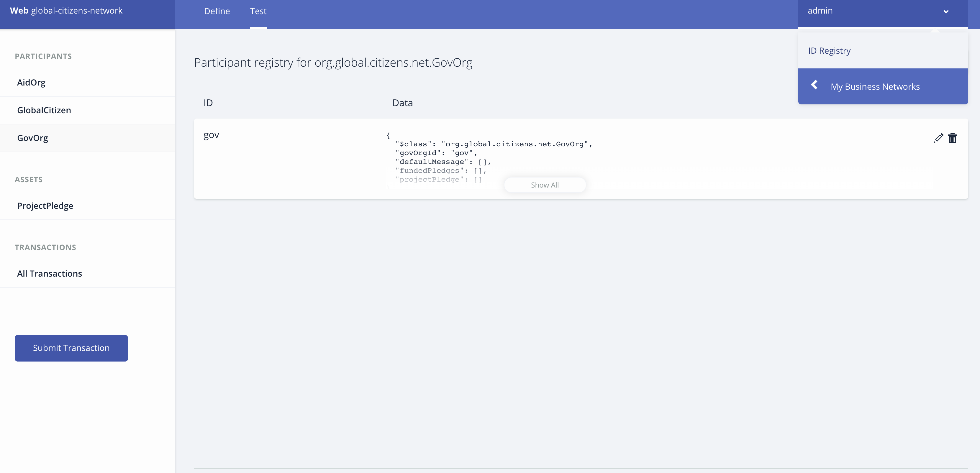Click the Data column header
Viewport: 980px width, 473px height.
click(402, 103)
